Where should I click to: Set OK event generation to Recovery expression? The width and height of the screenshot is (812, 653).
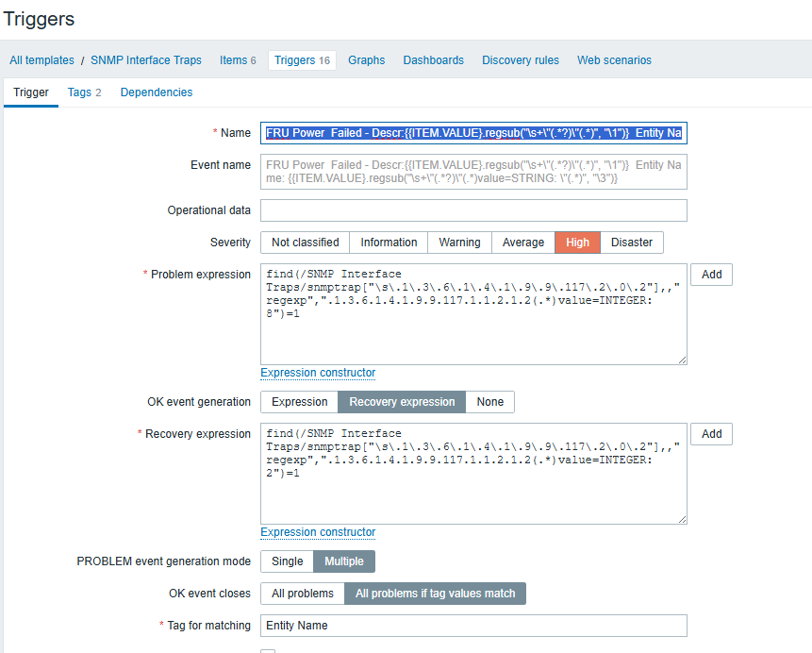(402, 402)
